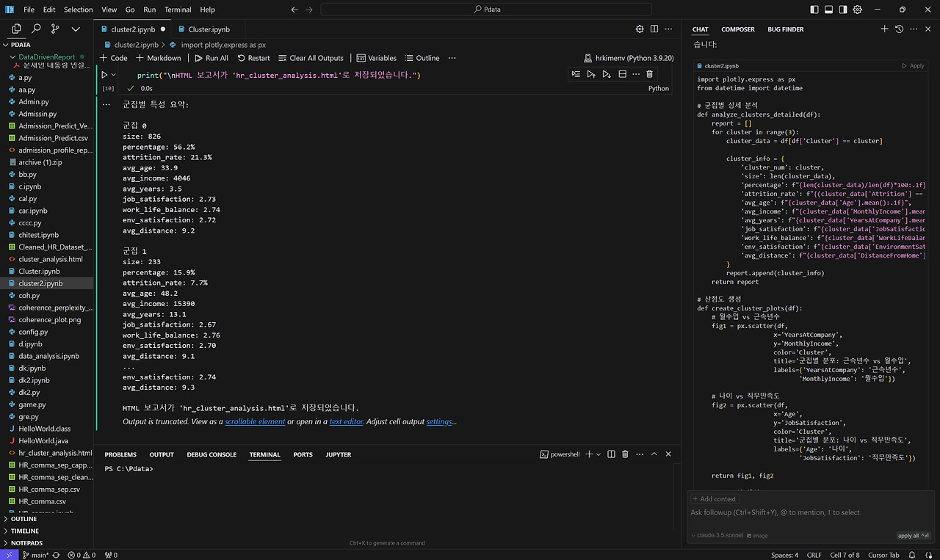Close the chat side panel
The image size is (940, 560).
(928, 29)
